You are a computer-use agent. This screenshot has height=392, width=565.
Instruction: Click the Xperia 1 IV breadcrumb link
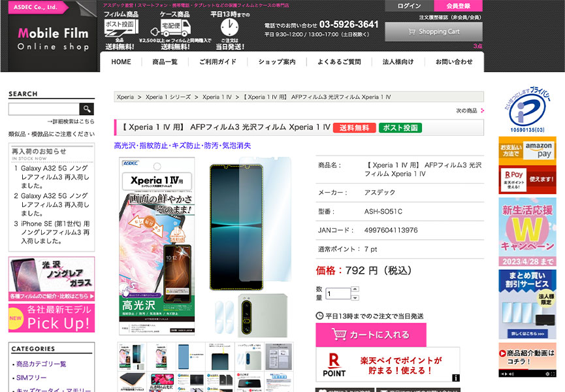click(217, 97)
